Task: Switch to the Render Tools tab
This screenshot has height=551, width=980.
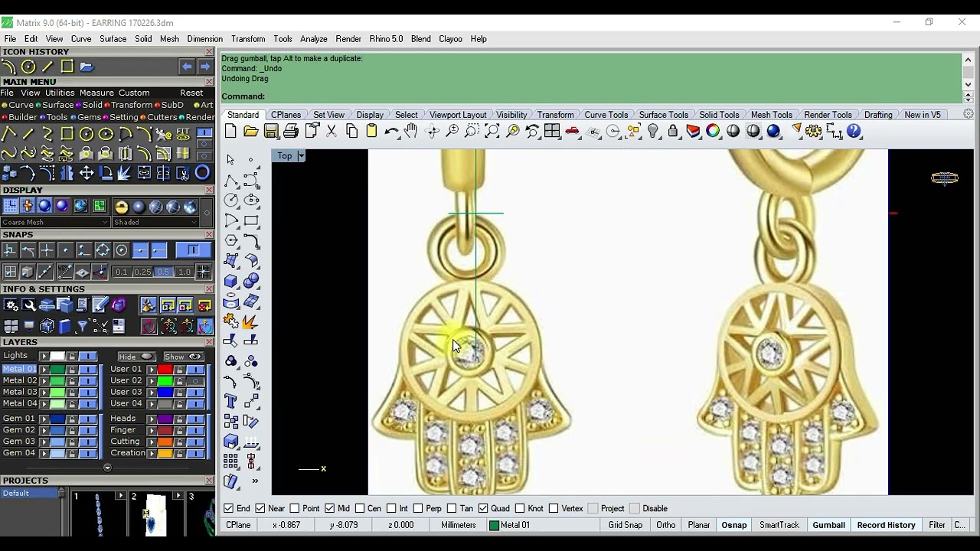Action: point(828,115)
